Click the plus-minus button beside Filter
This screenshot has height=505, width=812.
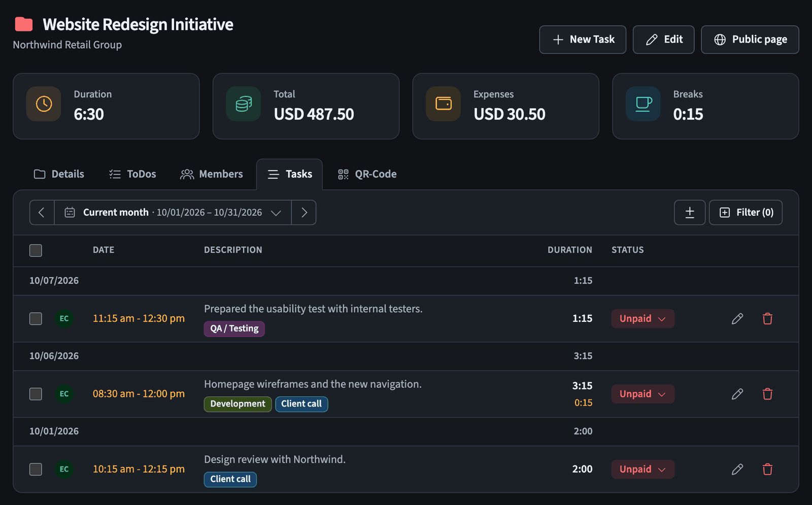(690, 212)
